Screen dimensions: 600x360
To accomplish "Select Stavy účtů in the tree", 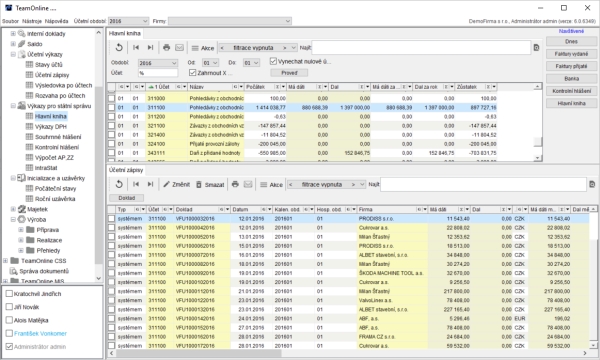I will point(48,64).
